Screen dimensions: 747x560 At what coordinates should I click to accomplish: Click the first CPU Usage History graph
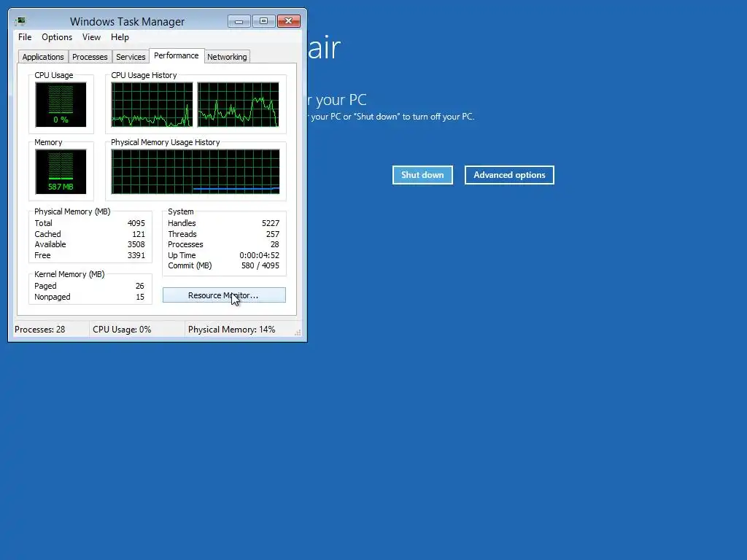pyautogui.click(x=152, y=105)
